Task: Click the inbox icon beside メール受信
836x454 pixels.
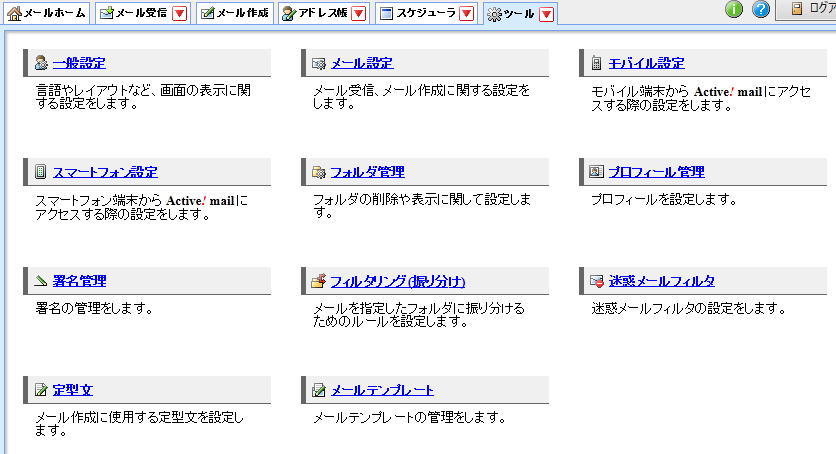Action: coord(107,13)
